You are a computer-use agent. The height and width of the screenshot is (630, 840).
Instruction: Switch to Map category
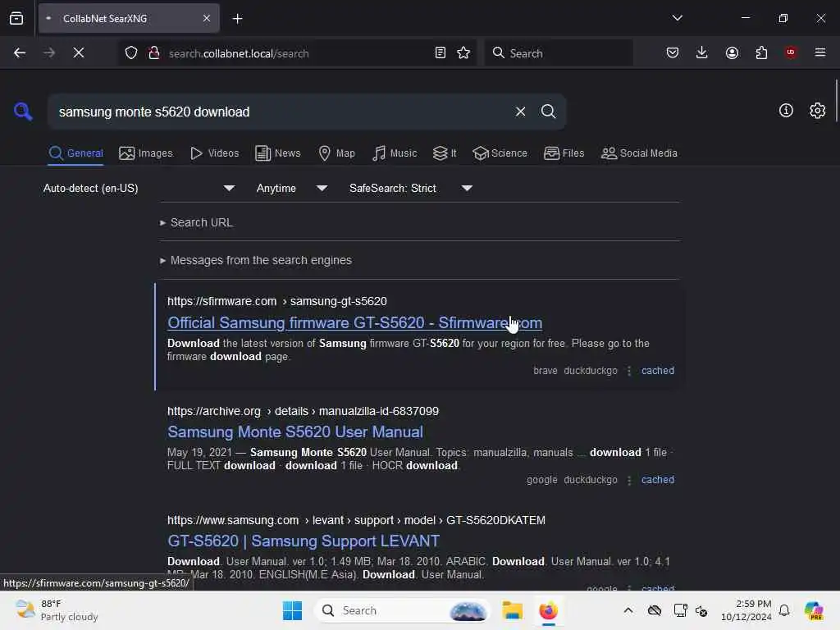(x=336, y=153)
